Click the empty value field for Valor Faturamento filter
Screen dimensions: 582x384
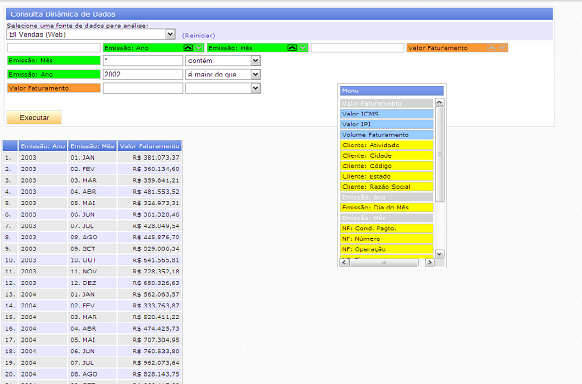143,88
